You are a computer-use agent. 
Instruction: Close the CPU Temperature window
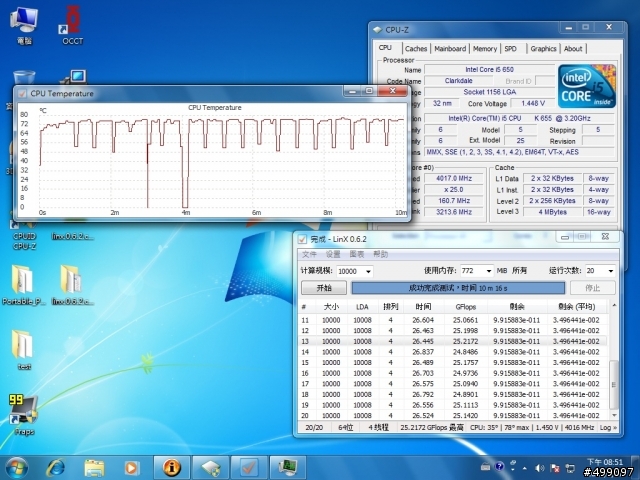pyautogui.click(x=392, y=91)
